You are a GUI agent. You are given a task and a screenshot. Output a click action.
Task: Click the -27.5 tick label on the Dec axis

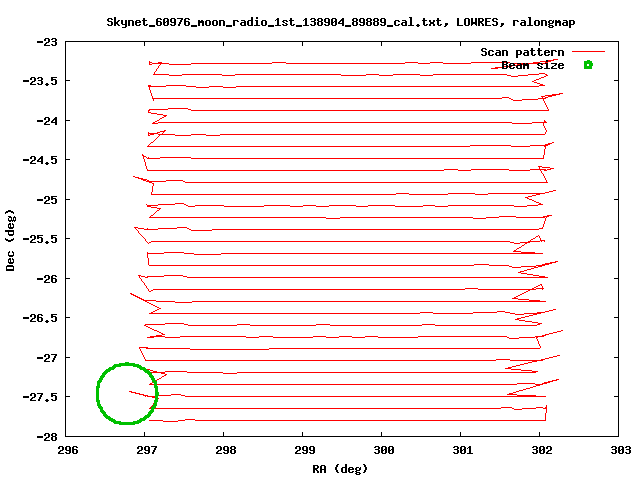pos(41,397)
